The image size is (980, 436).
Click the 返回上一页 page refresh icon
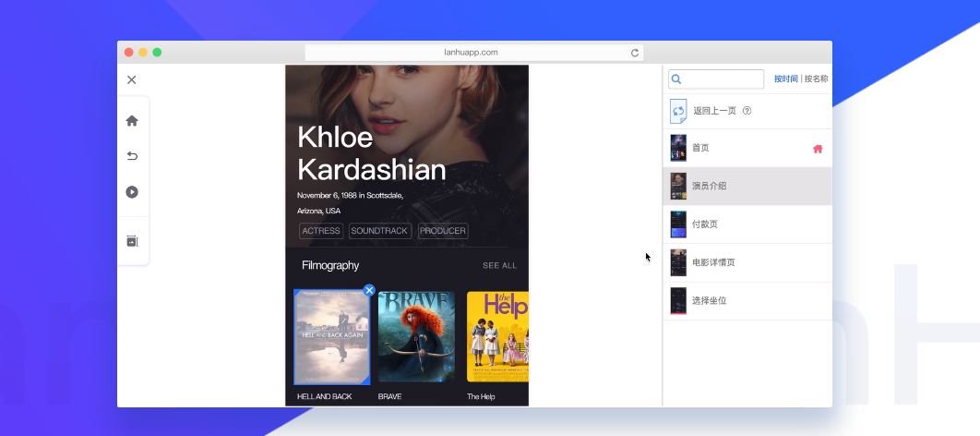678,112
